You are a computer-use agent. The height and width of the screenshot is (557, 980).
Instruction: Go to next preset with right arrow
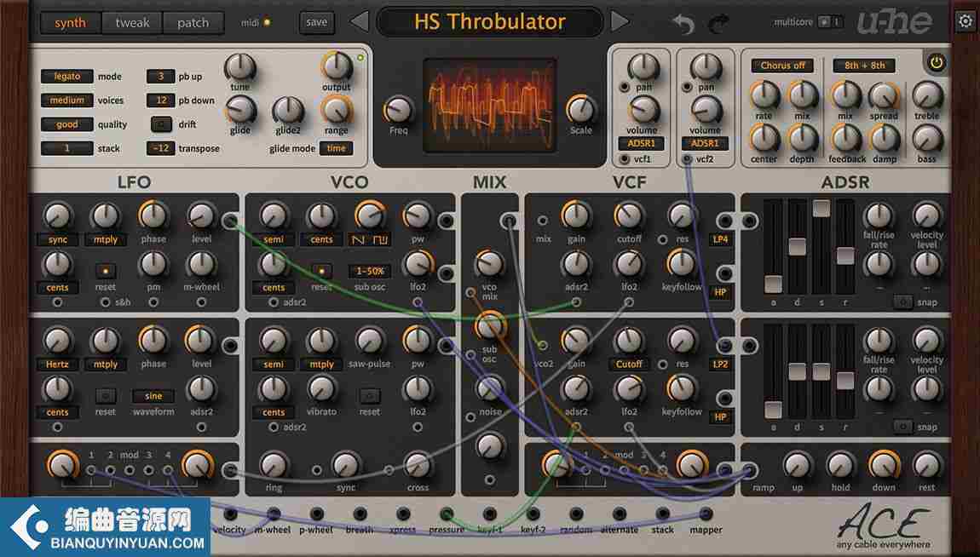click(x=620, y=22)
